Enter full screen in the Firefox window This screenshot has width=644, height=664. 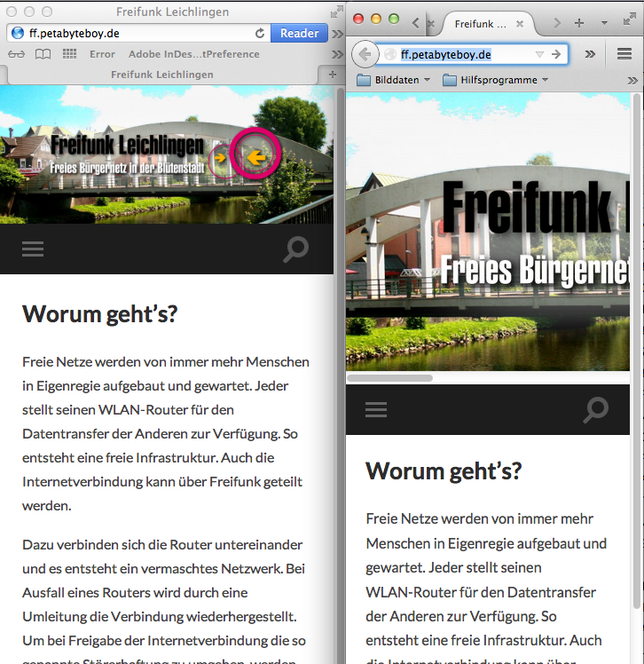[630, 19]
